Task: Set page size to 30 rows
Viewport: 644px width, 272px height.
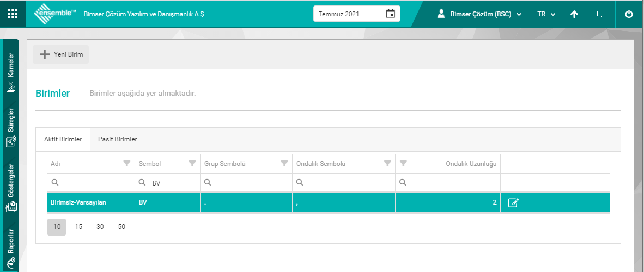Action: click(100, 227)
